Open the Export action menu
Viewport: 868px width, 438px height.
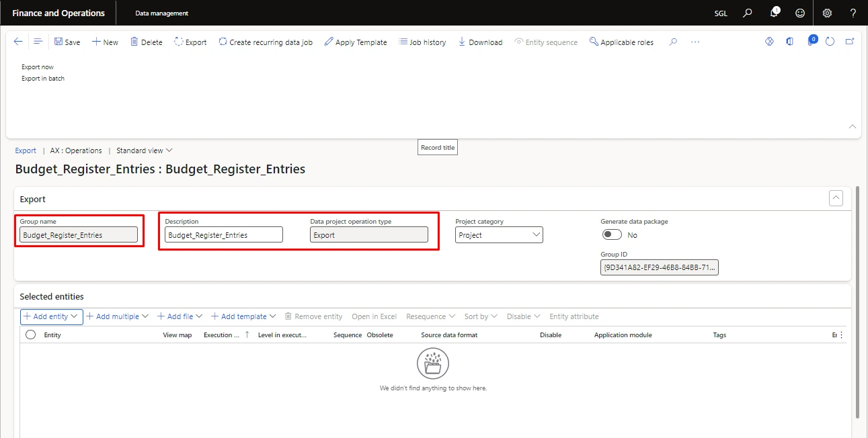(190, 42)
